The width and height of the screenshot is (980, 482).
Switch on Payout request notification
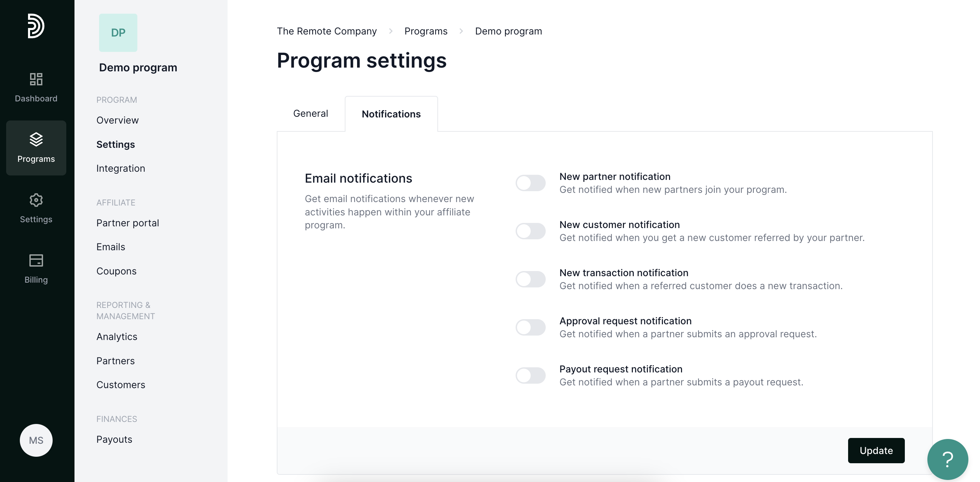coord(530,375)
